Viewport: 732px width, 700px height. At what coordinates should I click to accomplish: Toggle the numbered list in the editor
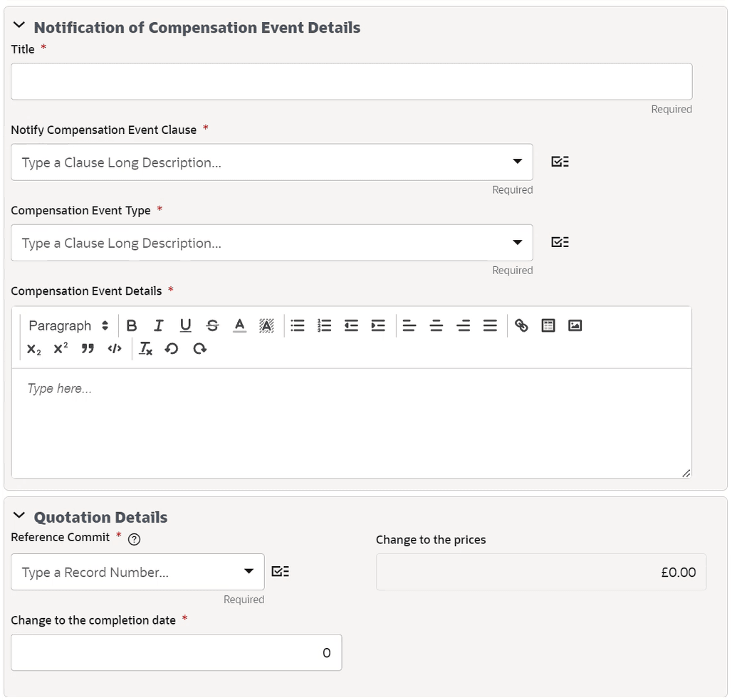tap(324, 325)
